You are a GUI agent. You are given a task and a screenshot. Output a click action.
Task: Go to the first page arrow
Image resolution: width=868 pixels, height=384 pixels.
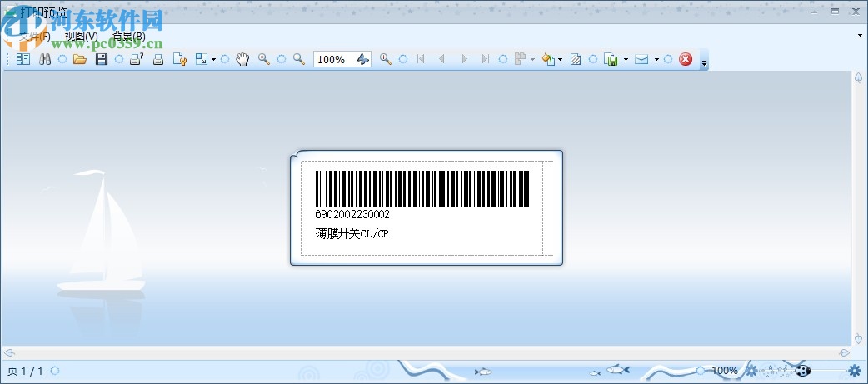[421, 59]
